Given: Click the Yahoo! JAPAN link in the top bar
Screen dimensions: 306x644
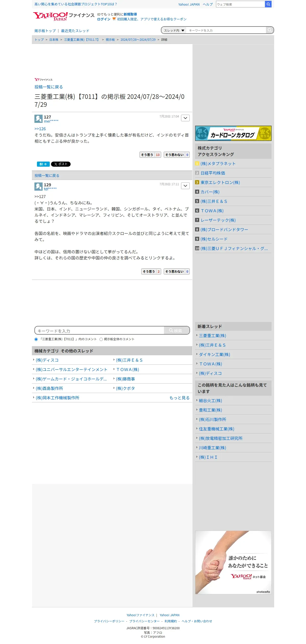Looking at the screenshot, I should [x=189, y=4].
